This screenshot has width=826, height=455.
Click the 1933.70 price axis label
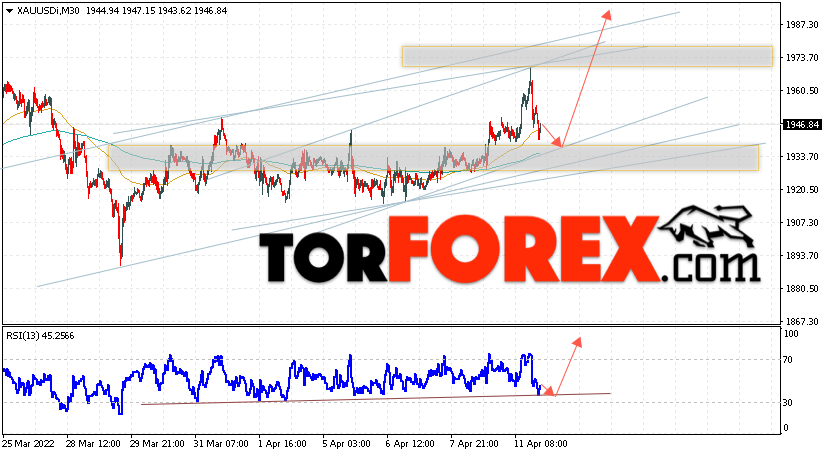(x=802, y=156)
